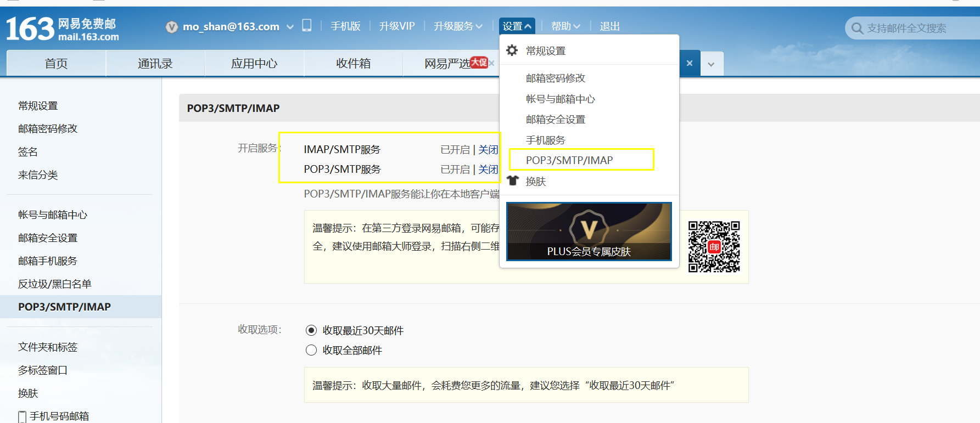Open 反垃圾/黑白名单 in left sidebar
Screen dimensions: 980x423
pos(55,284)
